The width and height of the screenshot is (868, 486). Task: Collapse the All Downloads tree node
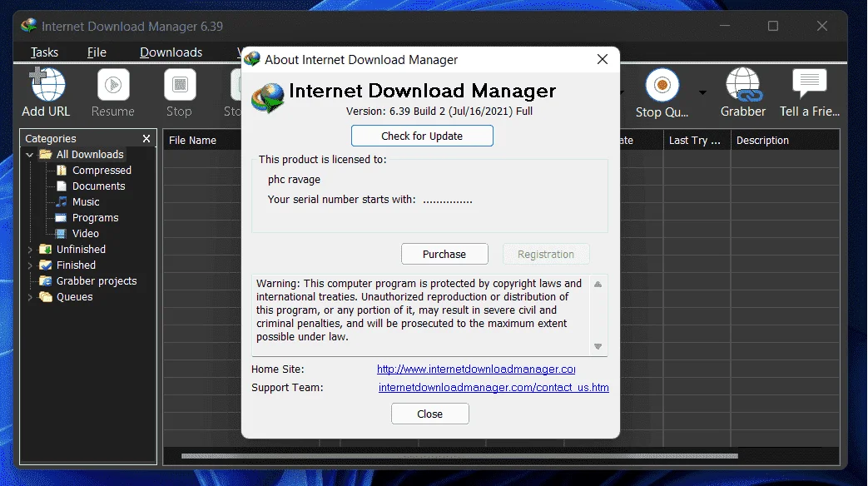29,155
